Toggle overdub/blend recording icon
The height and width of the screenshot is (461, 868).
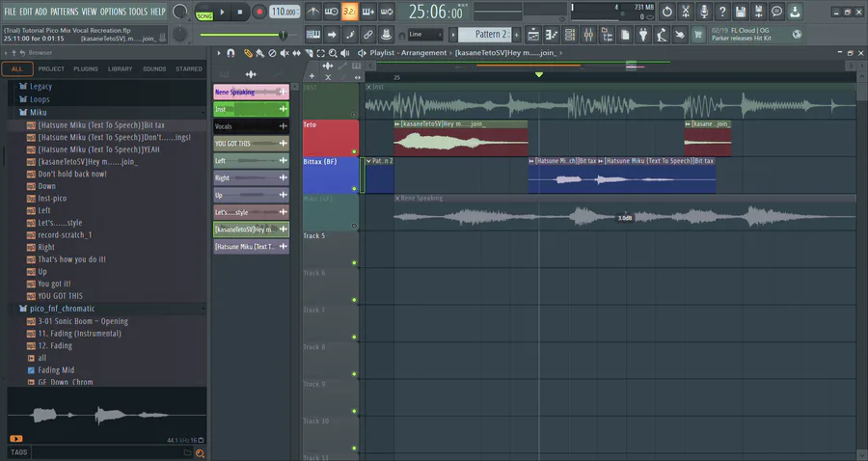(x=368, y=11)
